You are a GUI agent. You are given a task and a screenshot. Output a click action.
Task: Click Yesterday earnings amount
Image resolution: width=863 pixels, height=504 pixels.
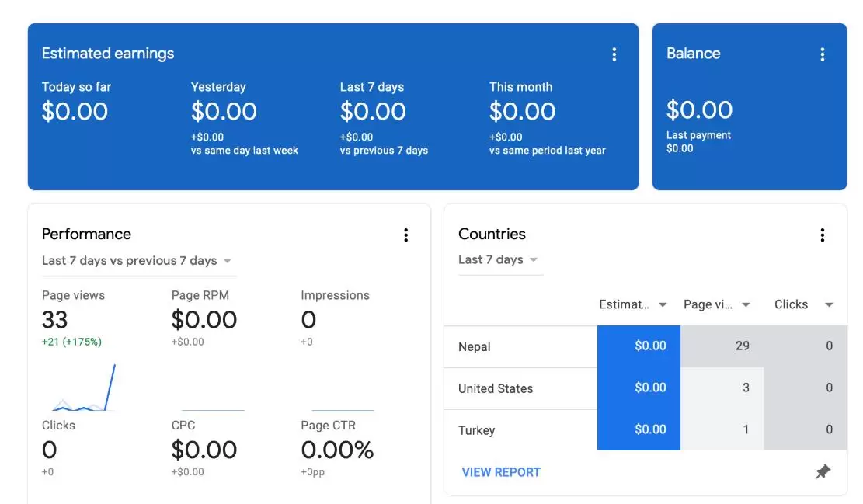[x=224, y=112]
